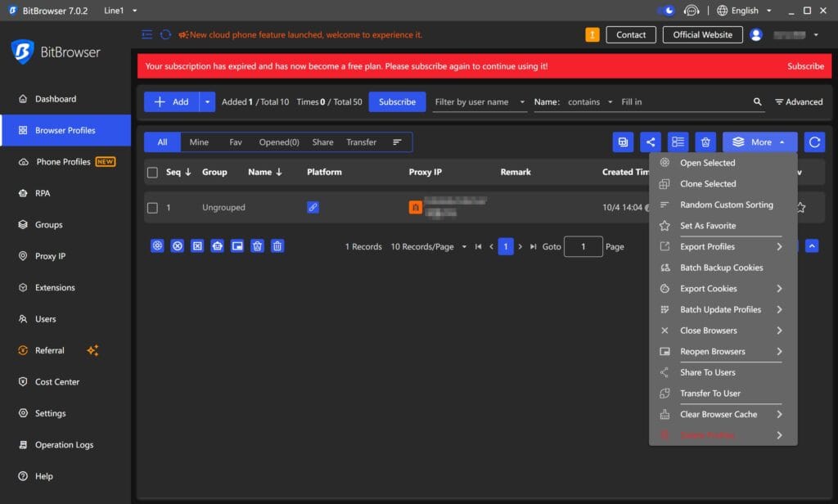Click the save/group toolbar icon left of share
The image size is (838, 504).
coord(623,142)
